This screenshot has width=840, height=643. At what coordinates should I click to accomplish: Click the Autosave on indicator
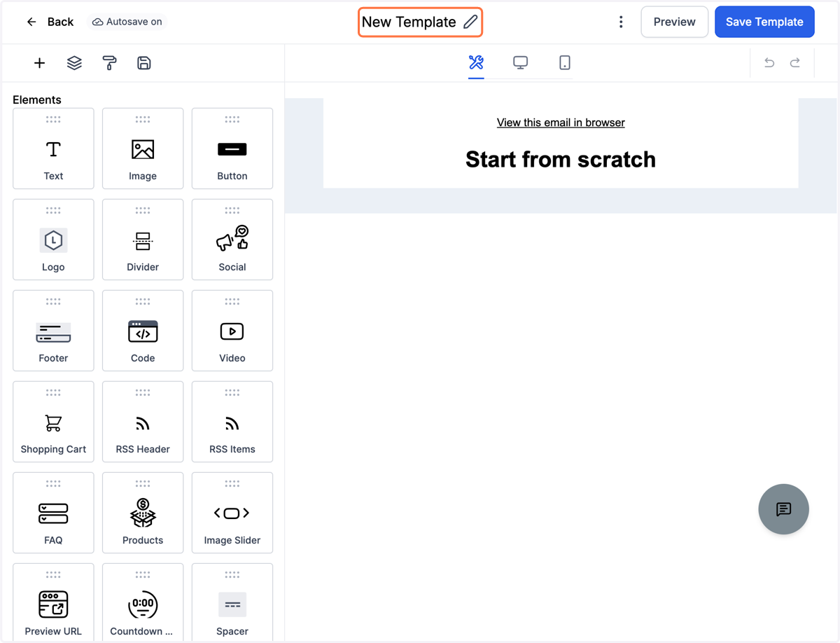point(127,22)
